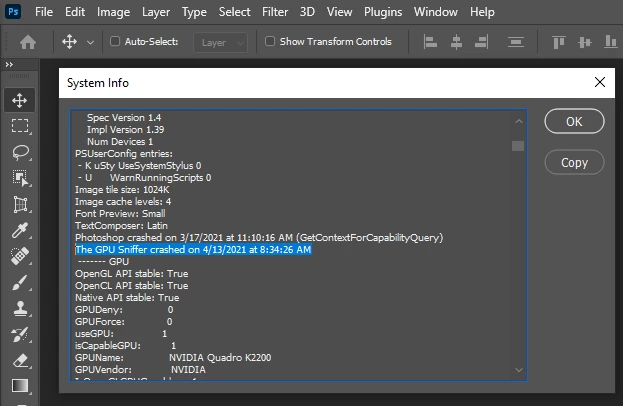Select the Lasso tool
623x406 pixels.
(19, 152)
